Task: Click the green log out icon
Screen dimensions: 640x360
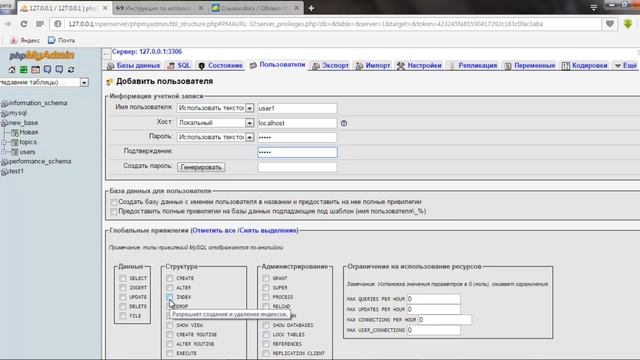Action: (x=24, y=70)
